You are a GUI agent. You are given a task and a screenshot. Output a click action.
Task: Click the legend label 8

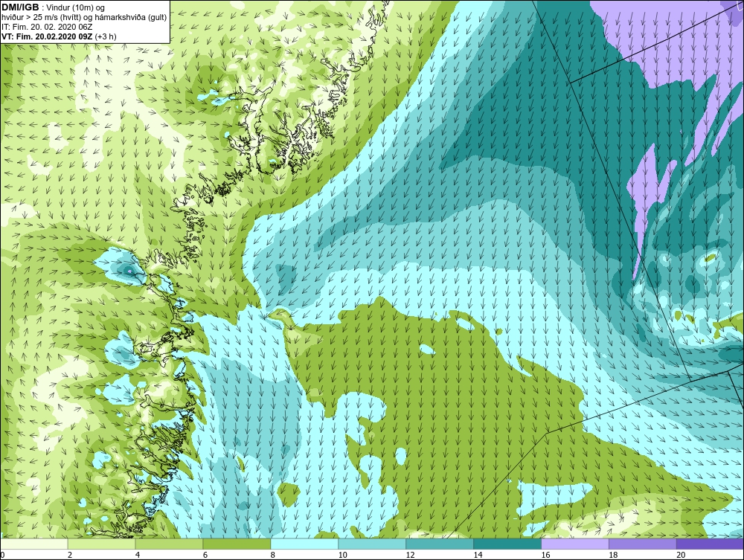[x=273, y=555]
